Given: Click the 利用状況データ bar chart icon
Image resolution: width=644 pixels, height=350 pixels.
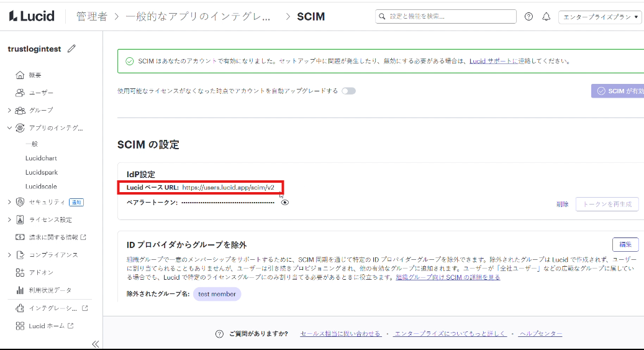Looking at the screenshot, I should pyautogui.click(x=20, y=290).
